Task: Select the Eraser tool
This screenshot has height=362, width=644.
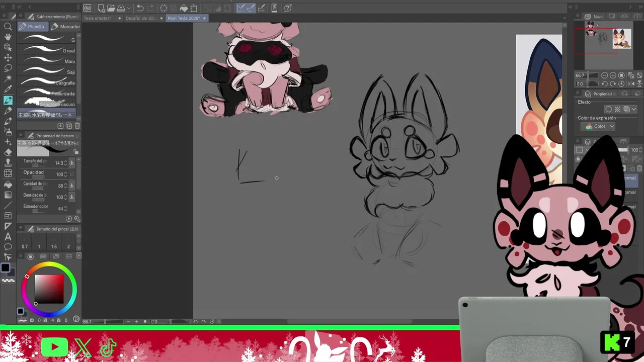Action: coord(8,152)
